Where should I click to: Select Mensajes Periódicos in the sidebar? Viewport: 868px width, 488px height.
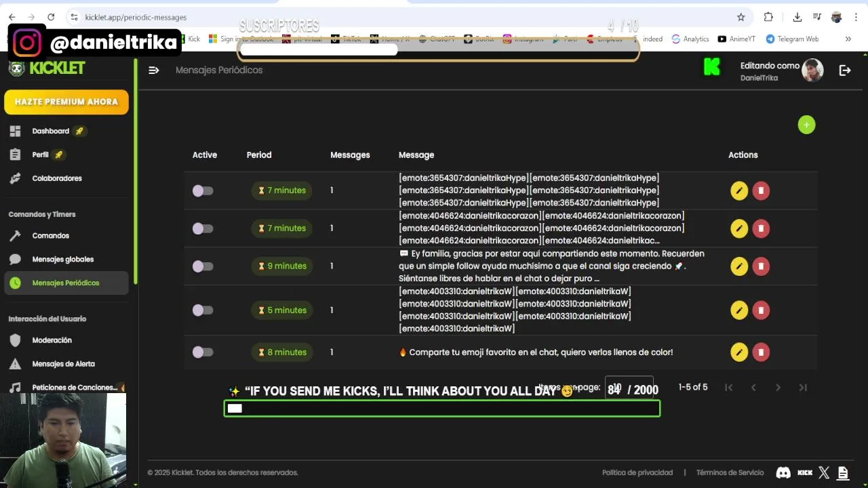click(66, 283)
